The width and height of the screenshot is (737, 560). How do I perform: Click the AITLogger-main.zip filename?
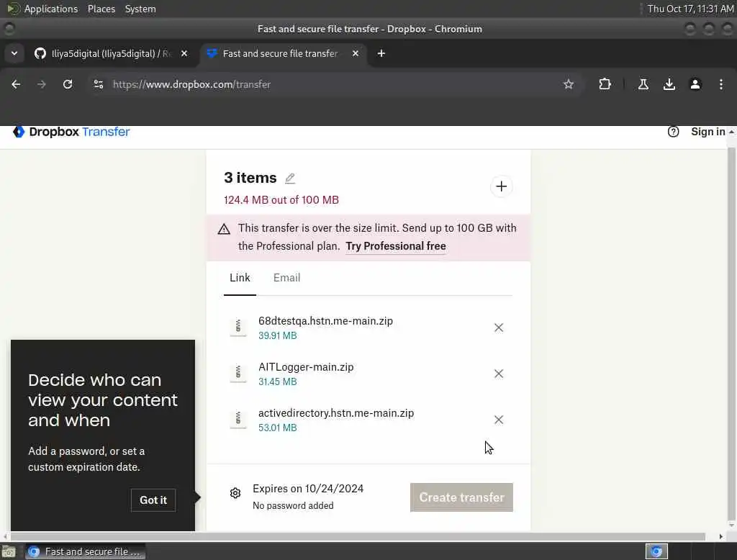[305, 367]
